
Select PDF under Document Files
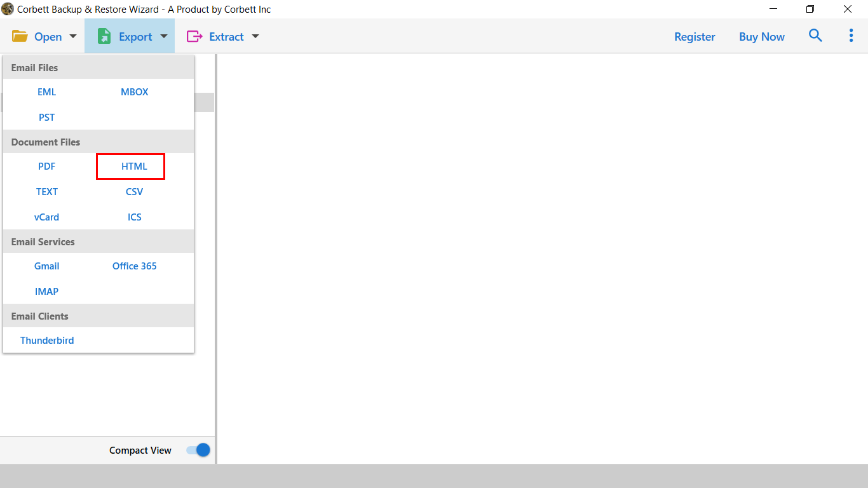pyautogui.click(x=46, y=166)
